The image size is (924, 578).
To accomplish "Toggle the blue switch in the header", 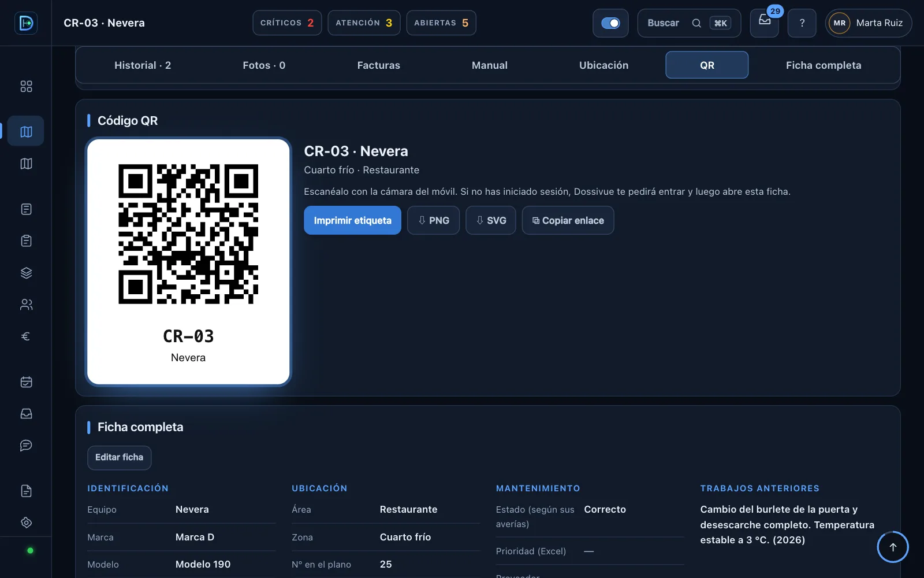I will 610,23.
